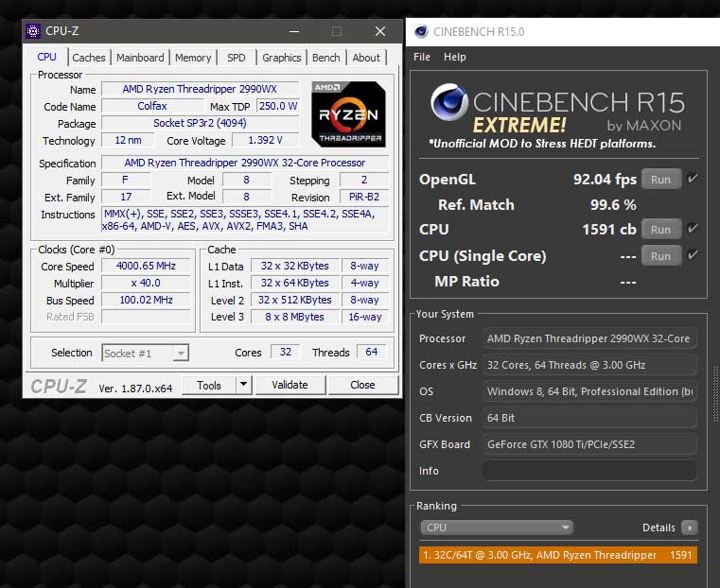Screen dimensions: 720x588
Task: Toggle the OpenGL test checkbox
Action: (693, 179)
